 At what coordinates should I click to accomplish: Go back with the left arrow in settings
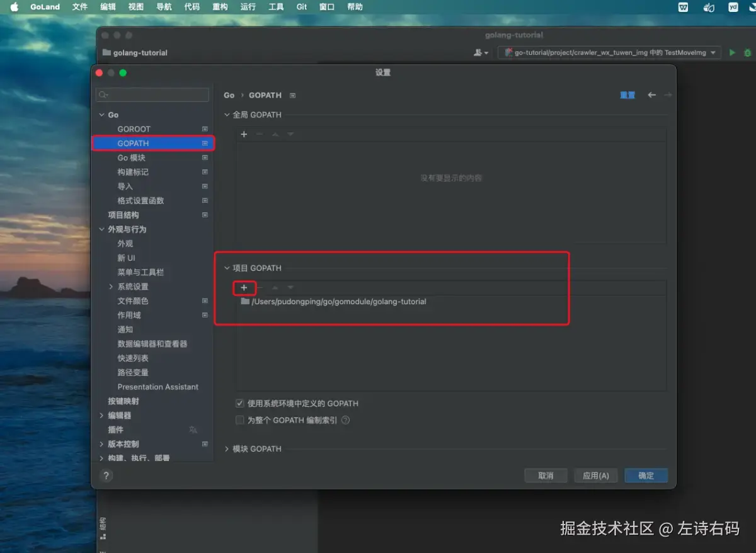pos(651,95)
